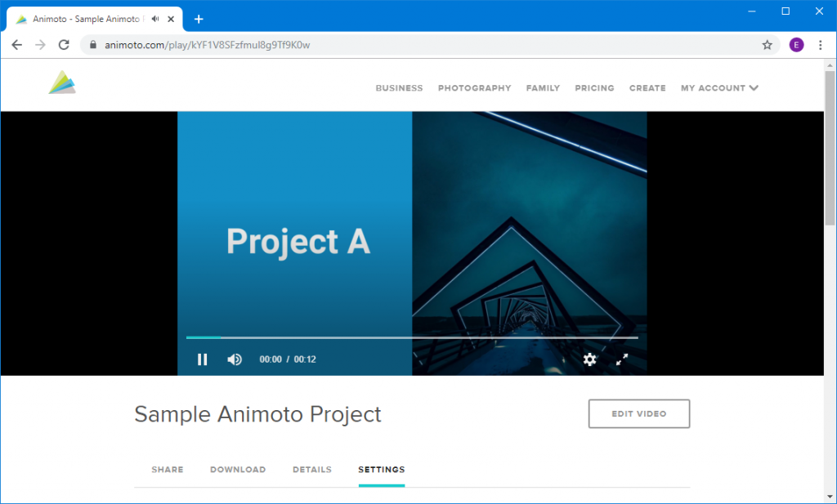
Task: Click the Animoto logo
Action: pos(63,83)
